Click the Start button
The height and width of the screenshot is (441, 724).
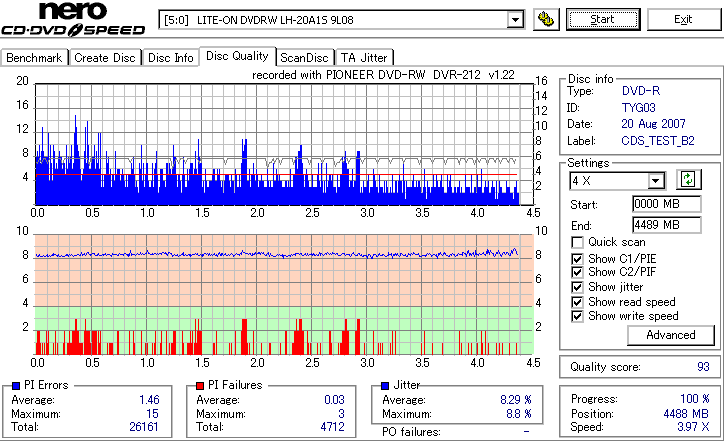pos(603,19)
